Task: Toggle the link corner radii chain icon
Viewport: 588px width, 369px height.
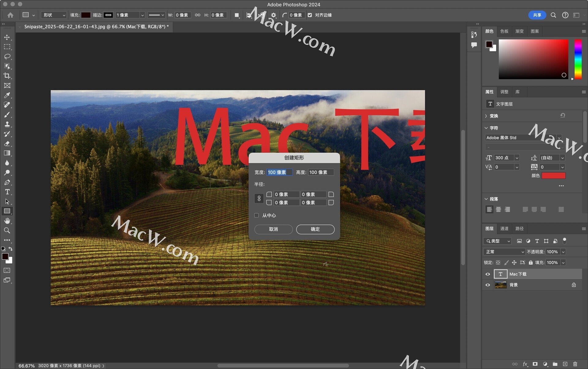Action: 259,198
